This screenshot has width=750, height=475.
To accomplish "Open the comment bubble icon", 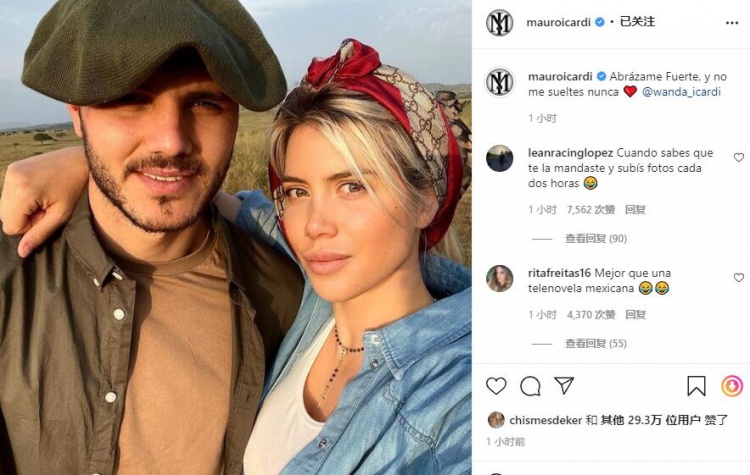I will (530, 386).
